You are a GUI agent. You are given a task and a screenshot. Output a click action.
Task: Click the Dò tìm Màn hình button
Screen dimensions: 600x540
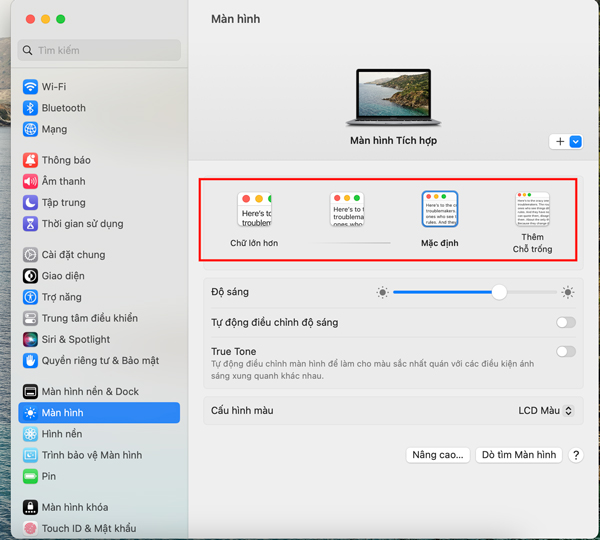519,455
